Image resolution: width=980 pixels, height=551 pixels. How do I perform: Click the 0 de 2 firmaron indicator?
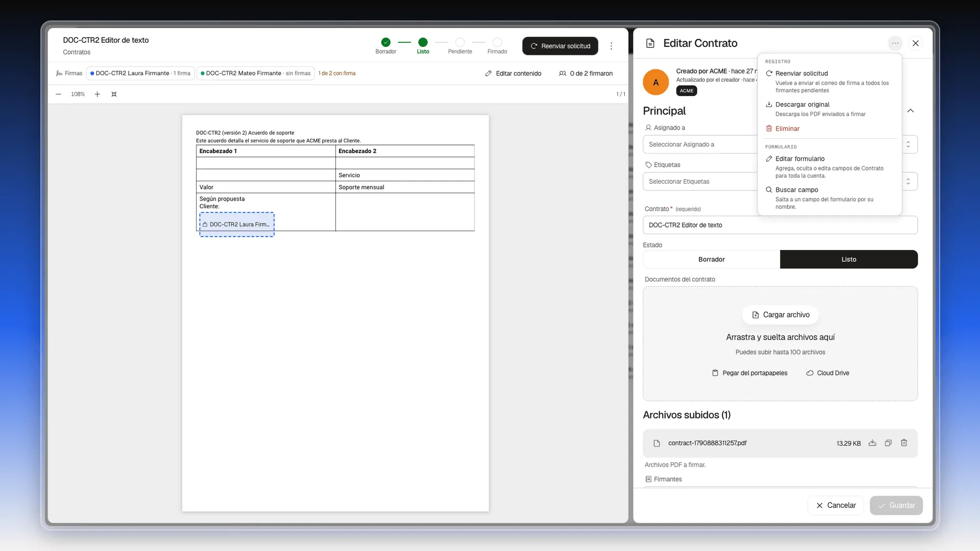(x=585, y=73)
